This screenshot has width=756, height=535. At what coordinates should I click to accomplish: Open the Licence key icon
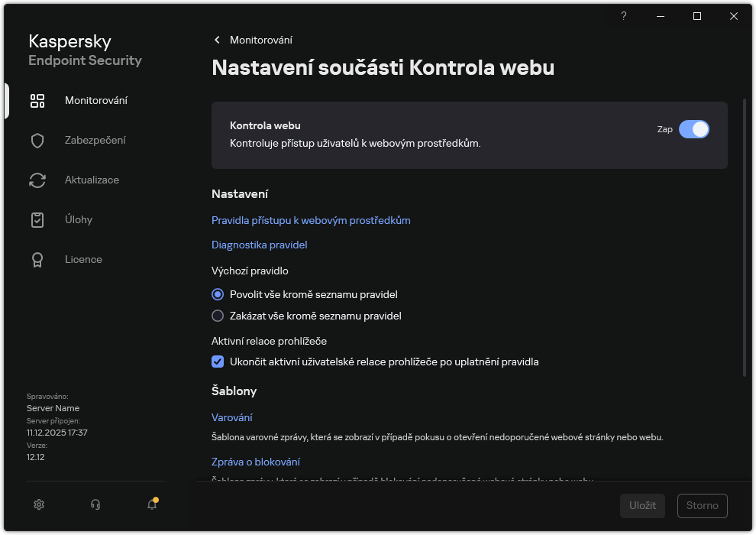point(37,259)
